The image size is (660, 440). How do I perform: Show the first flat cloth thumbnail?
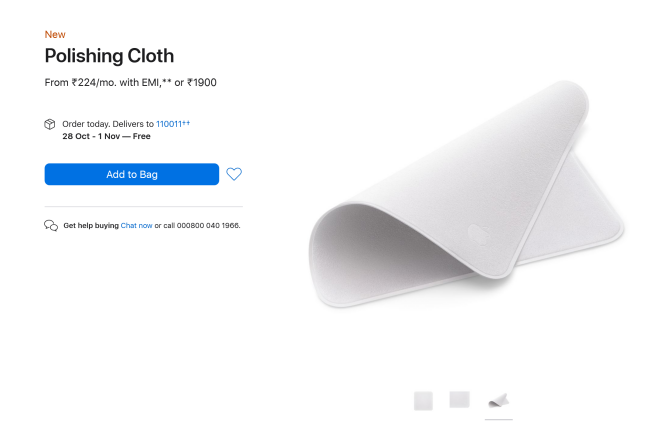coord(424,400)
